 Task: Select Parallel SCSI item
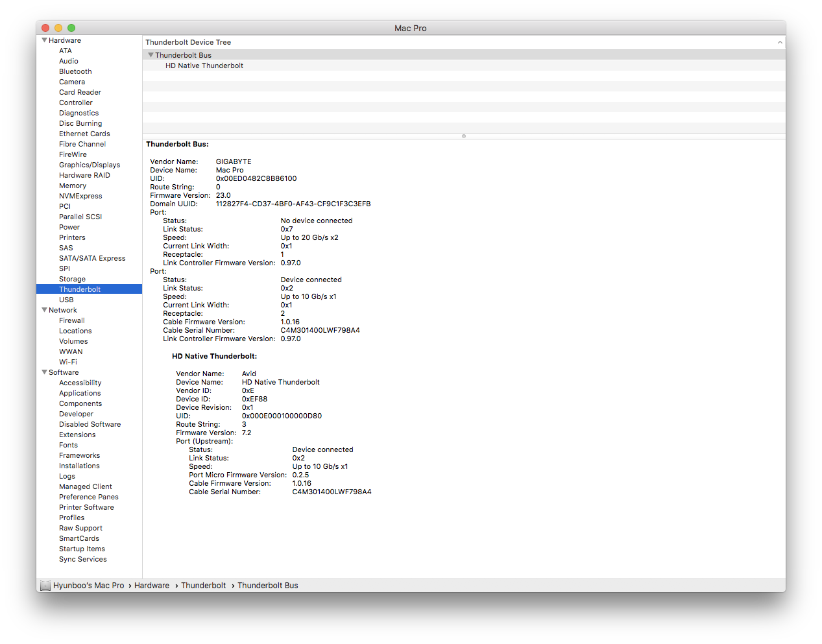pos(80,217)
